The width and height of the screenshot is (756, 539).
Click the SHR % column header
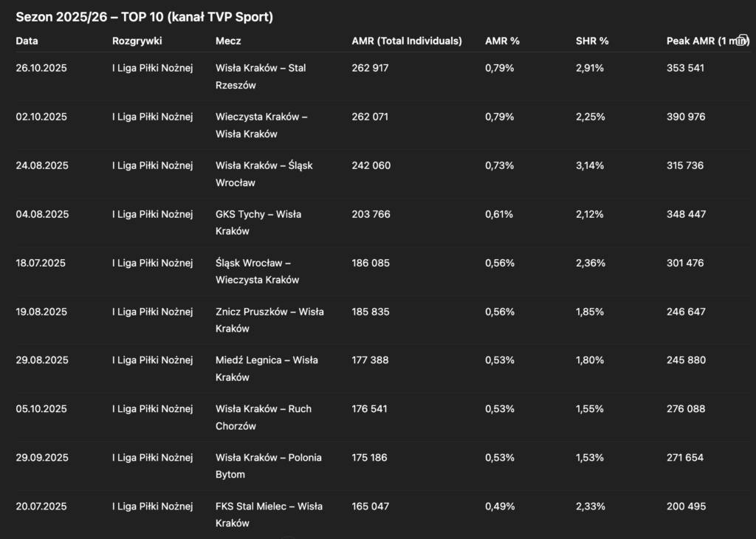592,41
